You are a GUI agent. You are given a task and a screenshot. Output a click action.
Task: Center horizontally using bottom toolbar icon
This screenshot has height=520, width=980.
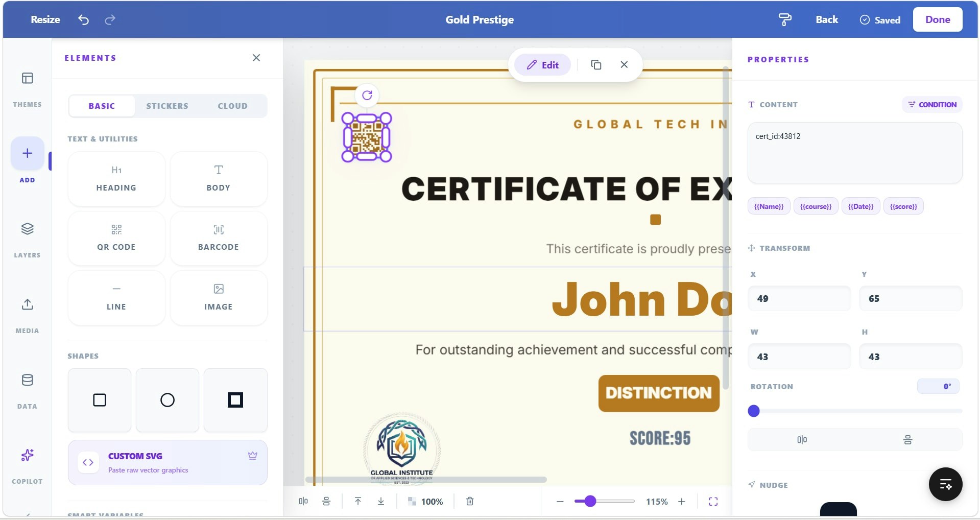[x=303, y=502]
